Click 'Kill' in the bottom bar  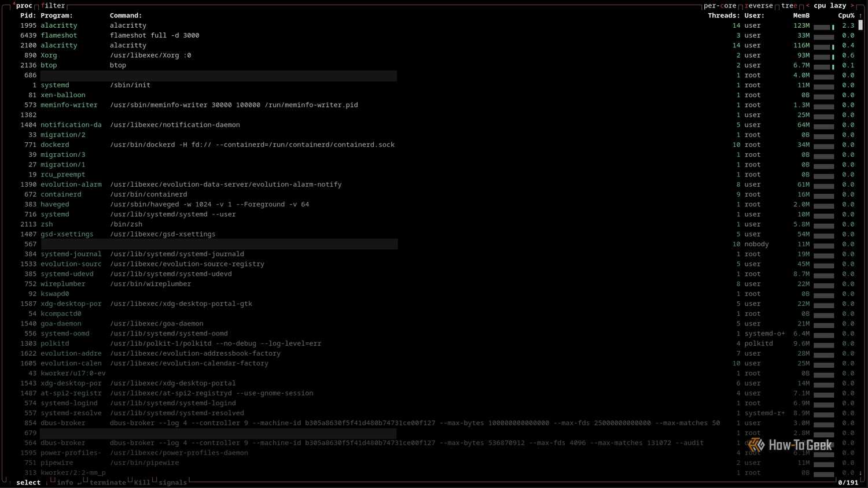(x=142, y=482)
